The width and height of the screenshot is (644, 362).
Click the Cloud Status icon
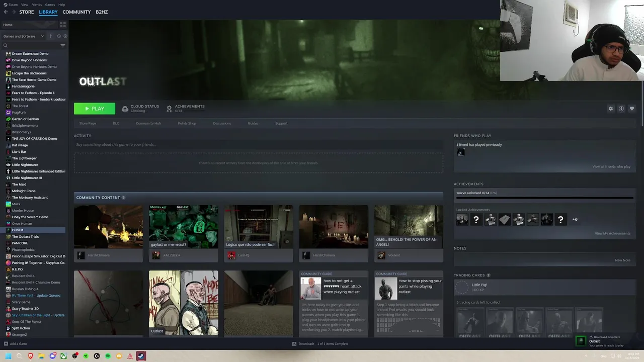tap(125, 109)
